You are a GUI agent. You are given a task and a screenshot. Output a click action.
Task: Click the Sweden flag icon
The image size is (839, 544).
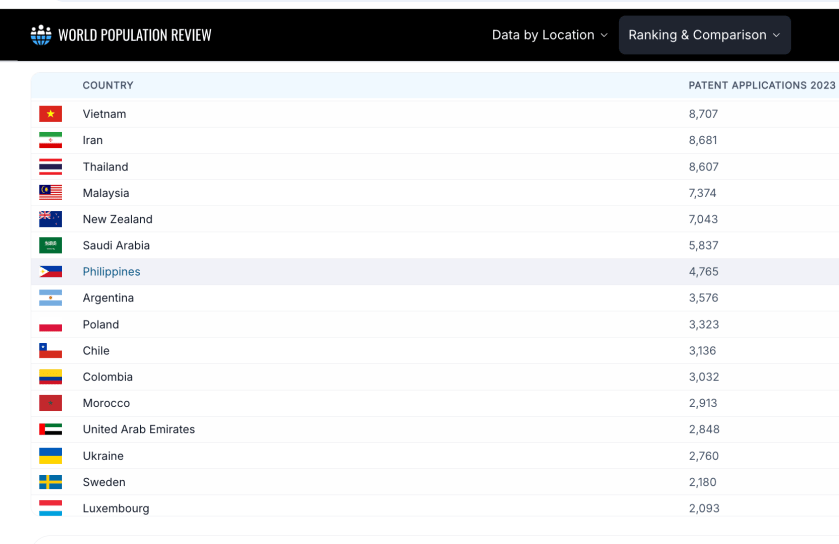coord(50,482)
